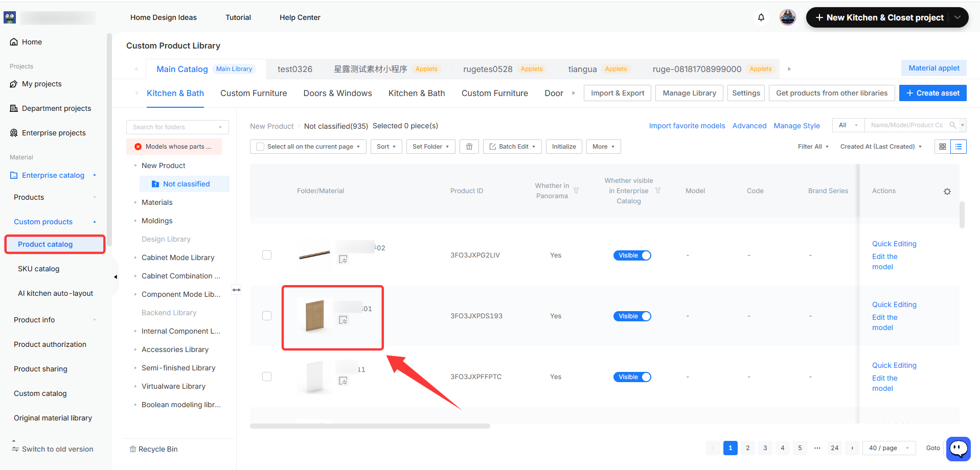Click wood panel product thumbnail

[x=315, y=316]
